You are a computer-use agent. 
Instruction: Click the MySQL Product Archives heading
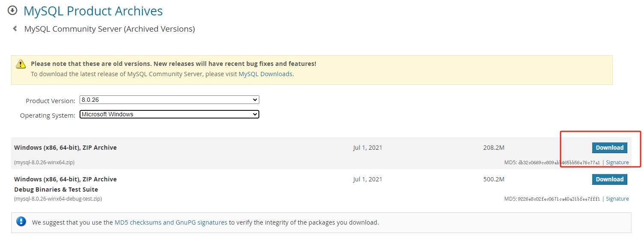93,11
